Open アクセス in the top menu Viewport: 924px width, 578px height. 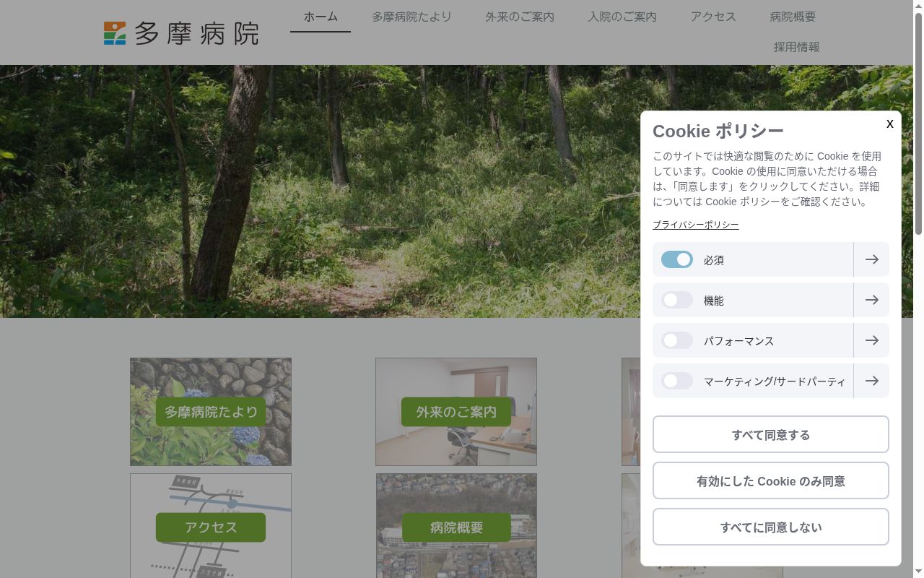713,17
